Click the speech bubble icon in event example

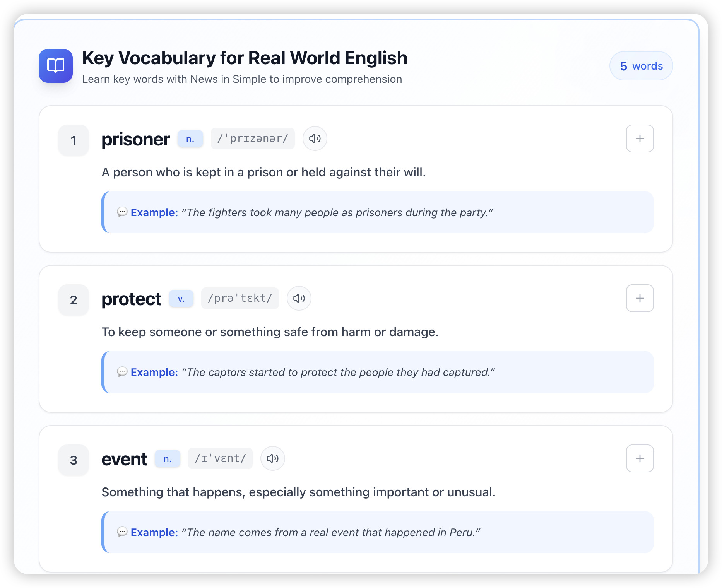(122, 532)
